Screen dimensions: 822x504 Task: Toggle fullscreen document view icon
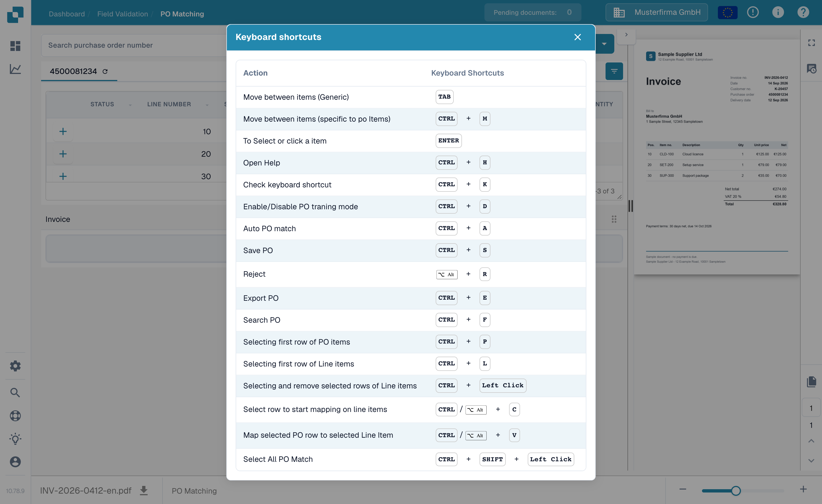(x=811, y=43)
